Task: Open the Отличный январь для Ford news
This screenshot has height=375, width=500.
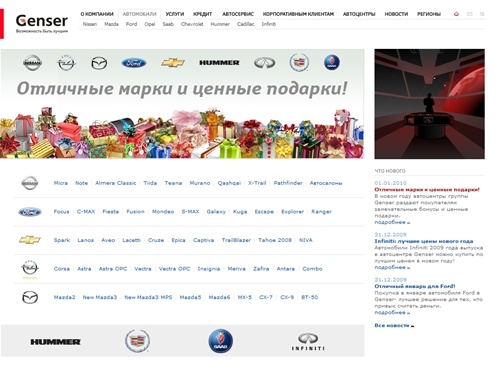Action: (415, 286)
